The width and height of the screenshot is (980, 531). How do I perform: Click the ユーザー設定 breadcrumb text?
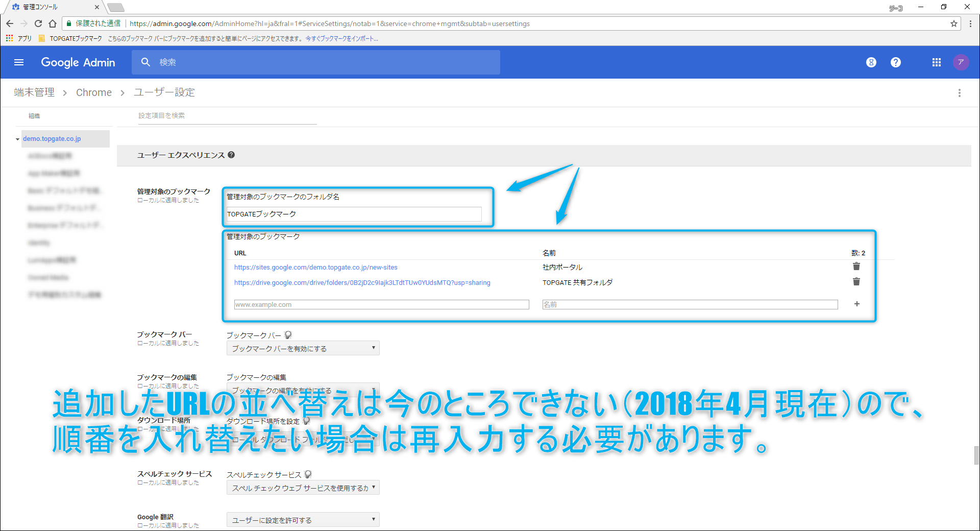coord(164,92)
